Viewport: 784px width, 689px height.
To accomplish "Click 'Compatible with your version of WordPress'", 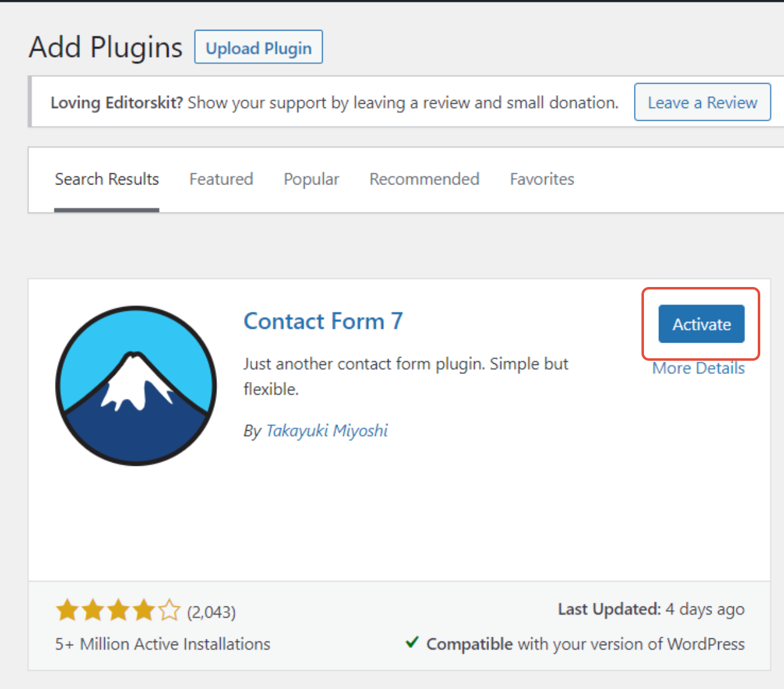I will (x=585, y=644).
